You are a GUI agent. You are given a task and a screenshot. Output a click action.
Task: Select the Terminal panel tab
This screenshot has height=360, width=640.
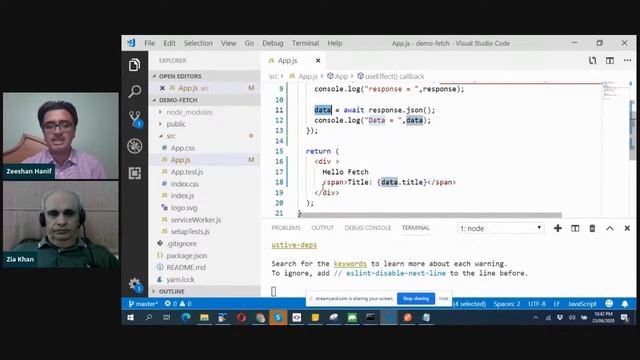pyautogui.click(x=416, y=228)
